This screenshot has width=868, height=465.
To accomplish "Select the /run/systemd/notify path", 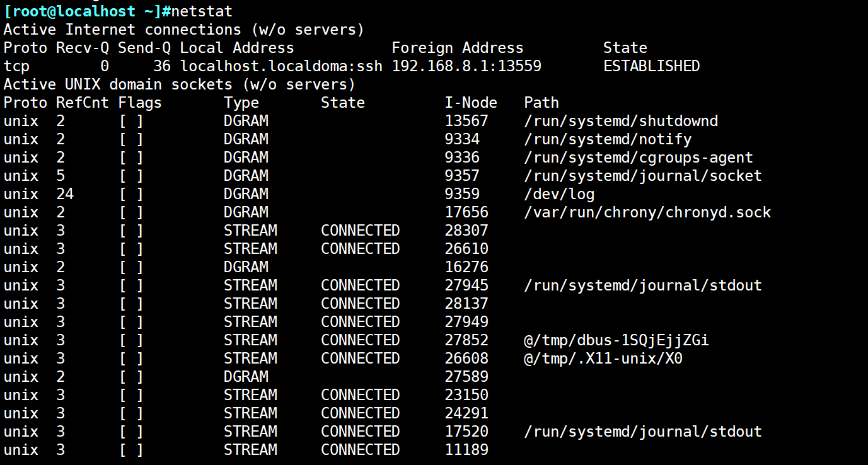I will click(x=608, y=139).
